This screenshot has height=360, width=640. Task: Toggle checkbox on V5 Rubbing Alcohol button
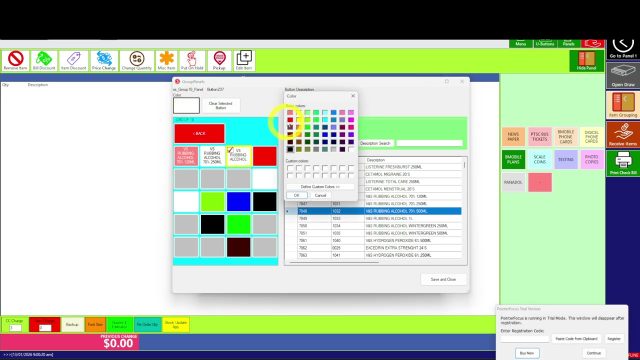(230, 150)
